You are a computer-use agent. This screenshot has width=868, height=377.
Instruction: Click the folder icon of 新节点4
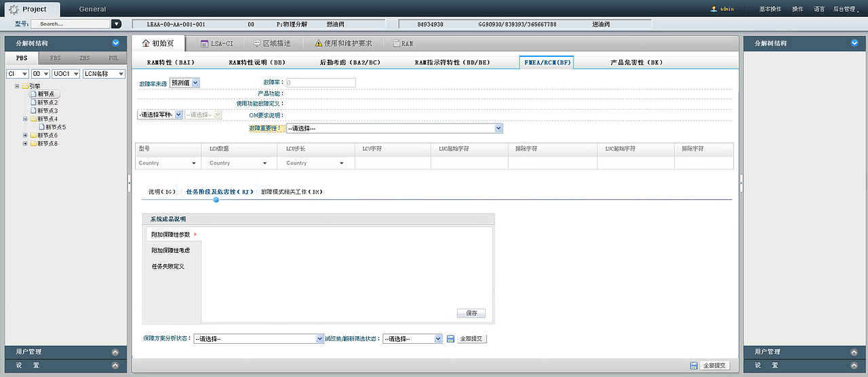coord(33,119)
